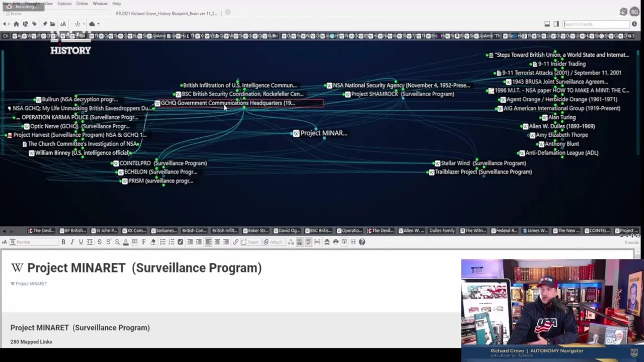Select the COINTELPRO (Surveillance Program) thought

point(160,163)
